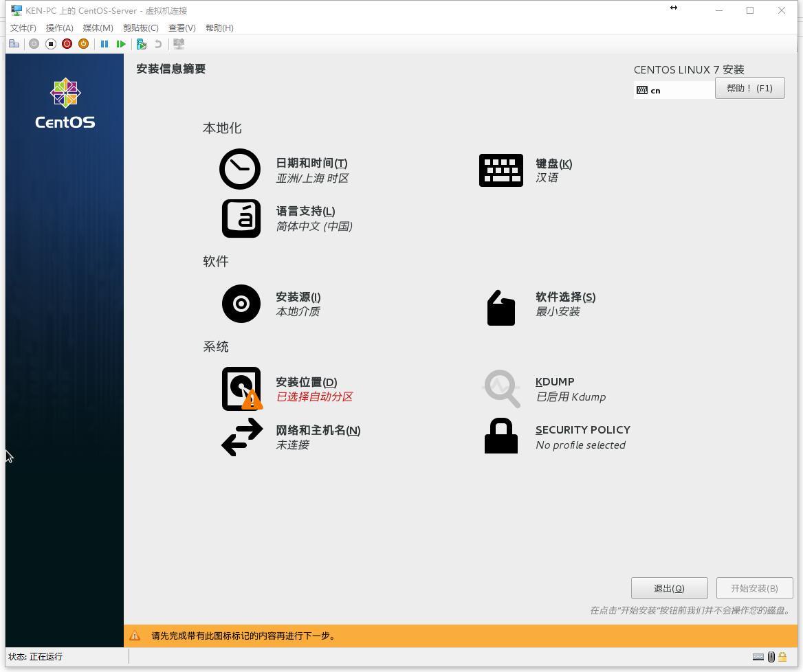The width and height of the screenshot is (803, 672).
Task: Click 最小安装 text
Action: click(x=557, y=312)
